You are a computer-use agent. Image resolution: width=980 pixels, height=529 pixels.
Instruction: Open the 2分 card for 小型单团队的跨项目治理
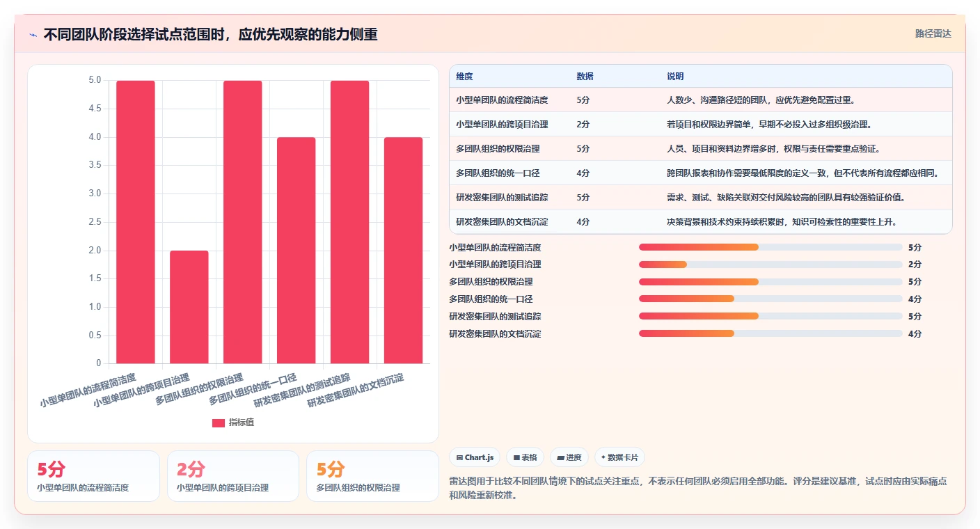[x=233, y=476]
